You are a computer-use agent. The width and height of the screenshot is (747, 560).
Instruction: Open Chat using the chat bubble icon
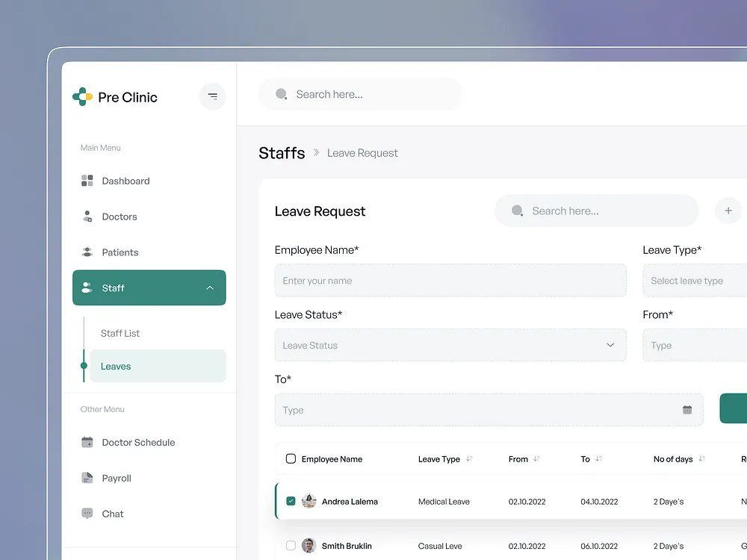click(87, 514)
